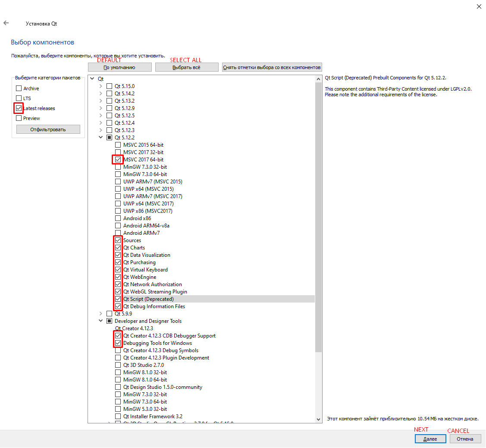Check Qt Creator 4.12.3 Plugin Development
486x448 pixels.
[x=118, y=358]
